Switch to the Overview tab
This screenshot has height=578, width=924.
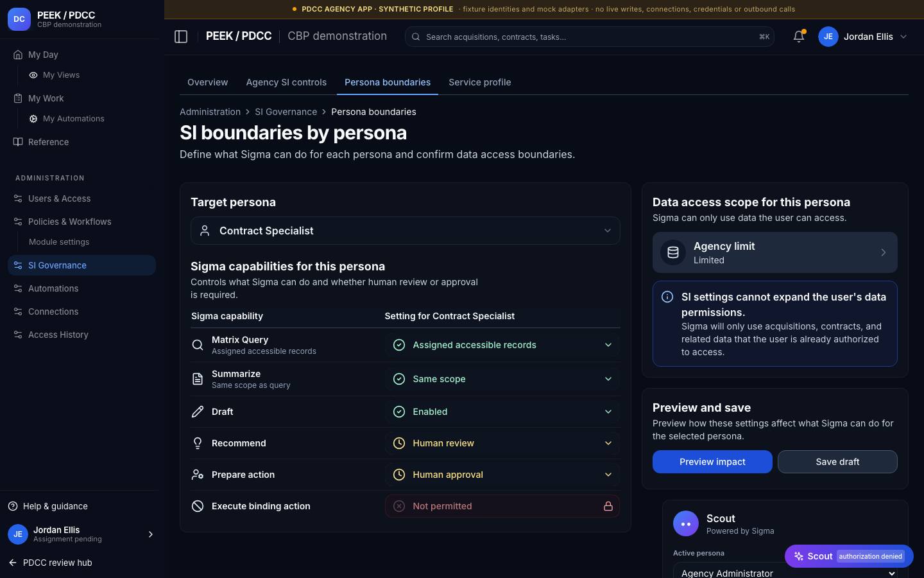tap(207, 82)
